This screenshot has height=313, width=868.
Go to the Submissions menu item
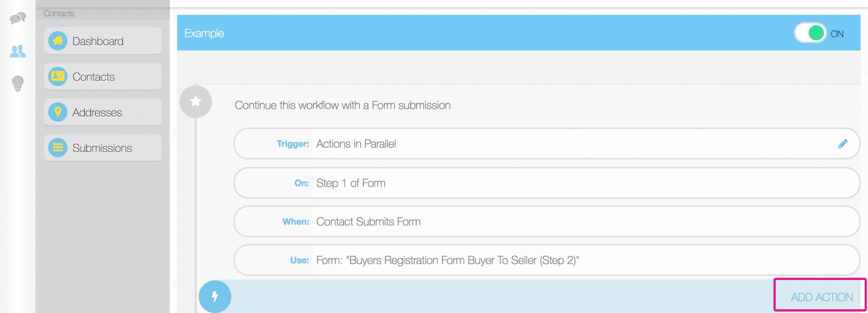tap(103, 148)
